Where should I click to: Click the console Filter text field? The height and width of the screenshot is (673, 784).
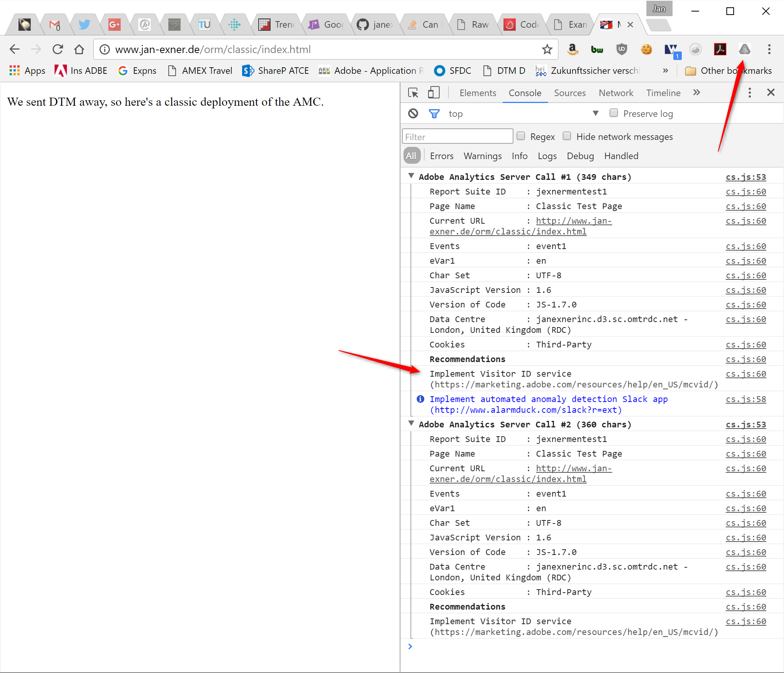point(457,137)
